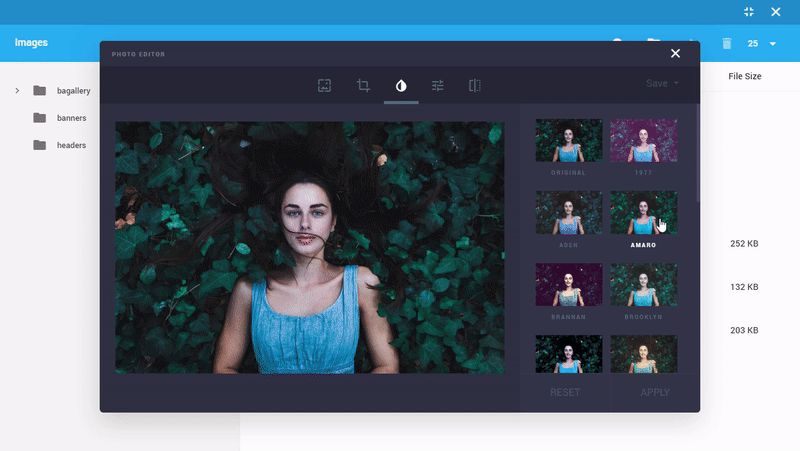Click the main photo preview canvas
Viewport: 800px width, 451px height.
[x=310, y=247]
